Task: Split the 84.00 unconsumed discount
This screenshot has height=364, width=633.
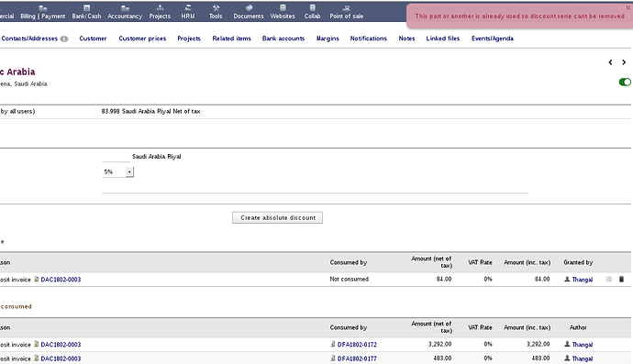Action: pyautogui.click(x=609, y=280)
